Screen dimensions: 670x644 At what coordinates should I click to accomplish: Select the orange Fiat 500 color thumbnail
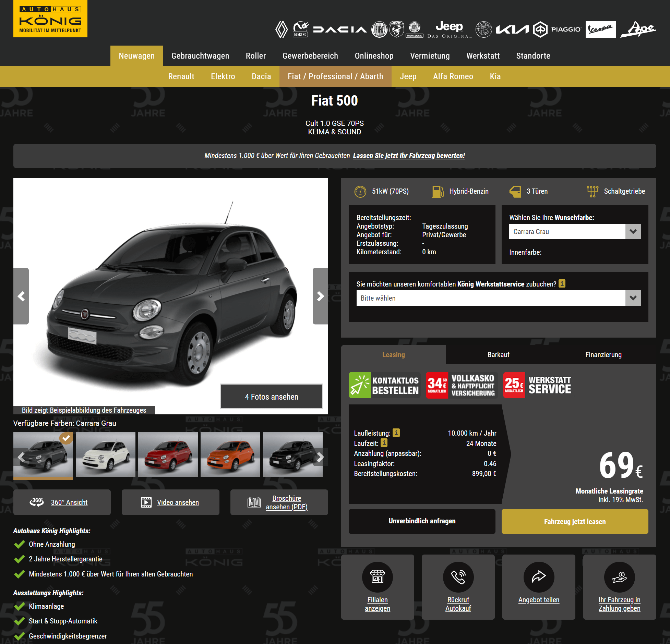point(230,455)
